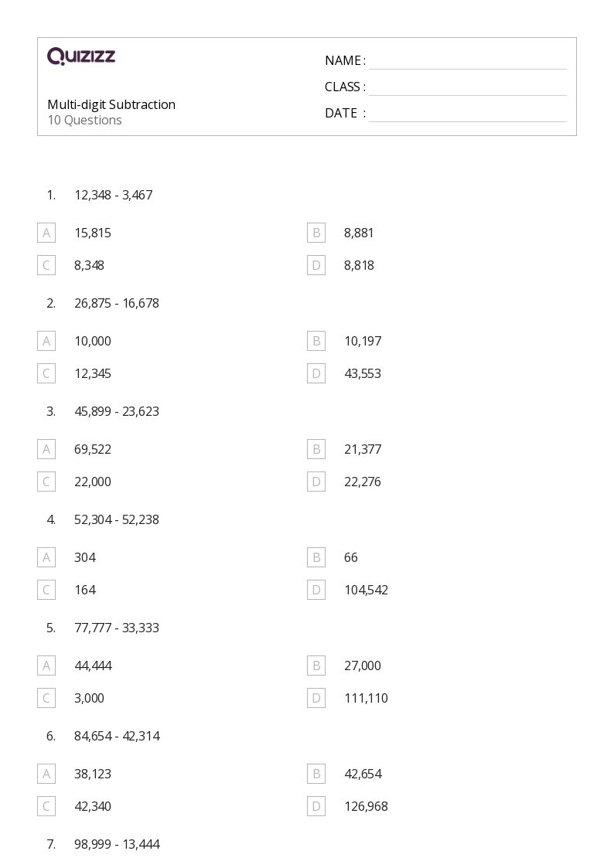Select option D 22,276 for question 3
Image resolution: width=614 pixels, height=868 pixels.
click(316, 482)
